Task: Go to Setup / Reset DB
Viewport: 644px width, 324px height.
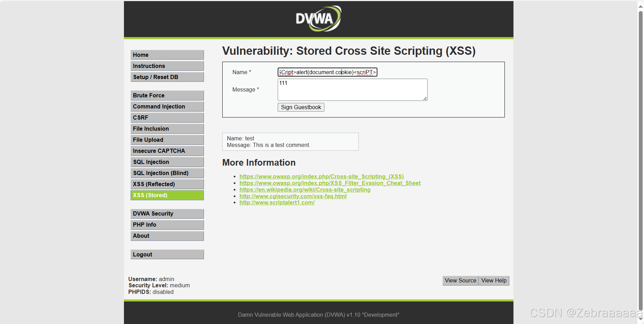Action: click(167, 77)
